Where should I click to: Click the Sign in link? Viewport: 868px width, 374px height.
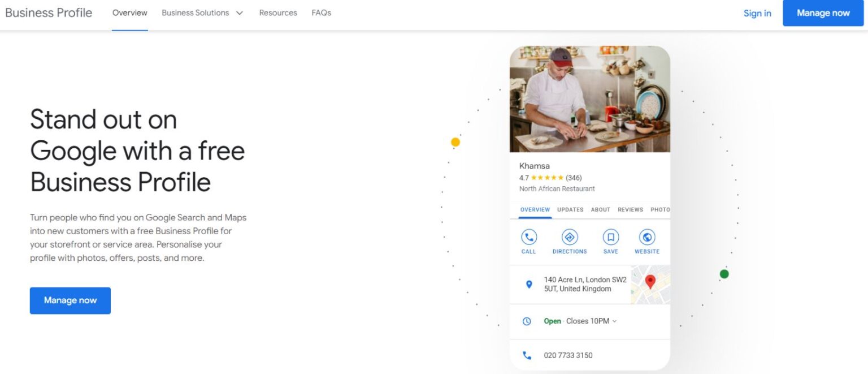(x=757, y=13)
